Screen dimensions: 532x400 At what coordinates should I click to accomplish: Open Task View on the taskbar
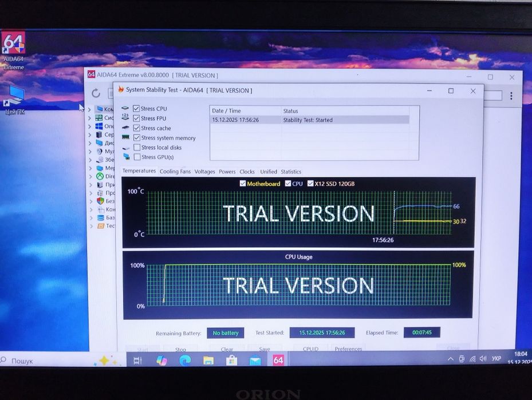coord(138,361)
